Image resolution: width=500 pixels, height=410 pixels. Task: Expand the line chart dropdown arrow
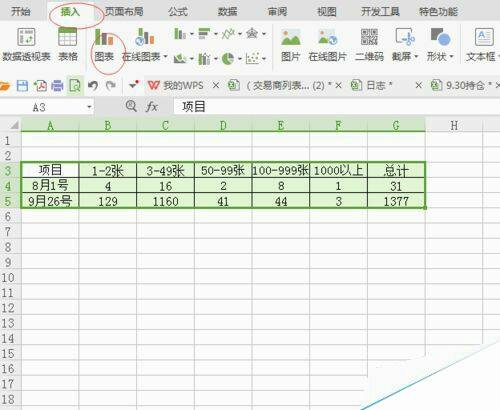240,34
